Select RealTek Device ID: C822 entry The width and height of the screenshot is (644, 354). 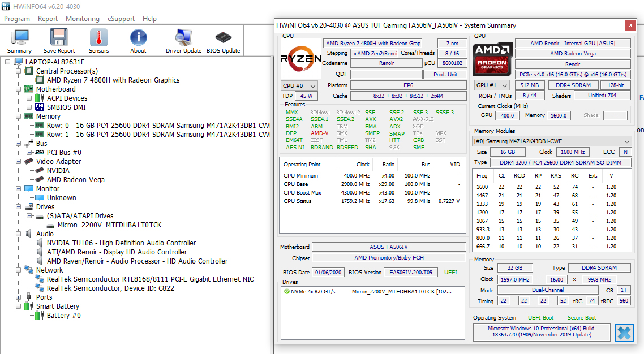pyautogui.click(x=110, y=288)
